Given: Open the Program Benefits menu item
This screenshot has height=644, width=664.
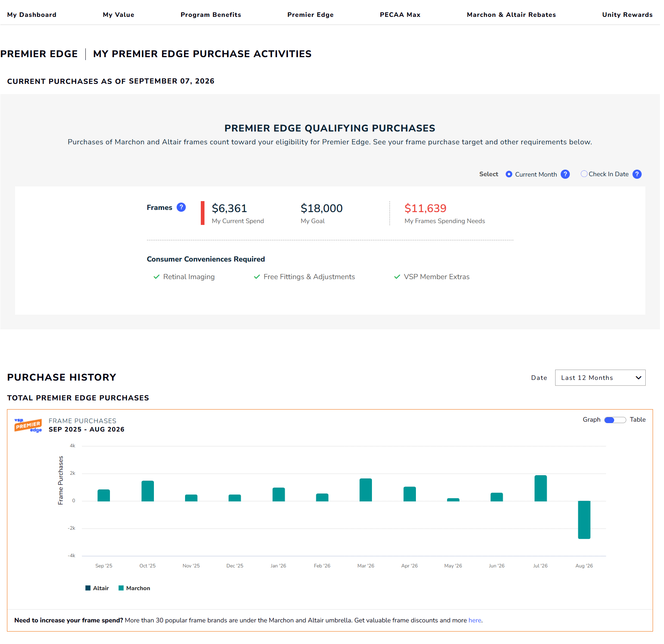Looking at the screenshot, I should pos(211,15).
